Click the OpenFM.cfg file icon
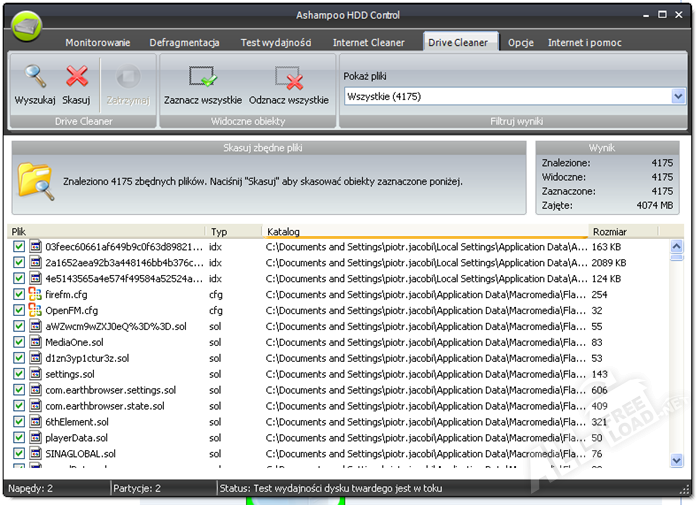This screenshot has width=700, height=505. 35,311
